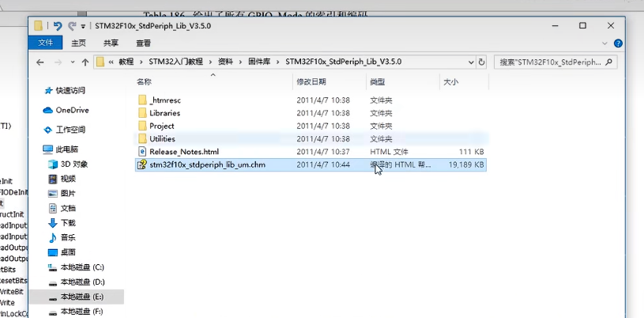This screenshot has height=318, width=644.
Task: Click the Release_Notes.html file name
Action: [184, 152]
